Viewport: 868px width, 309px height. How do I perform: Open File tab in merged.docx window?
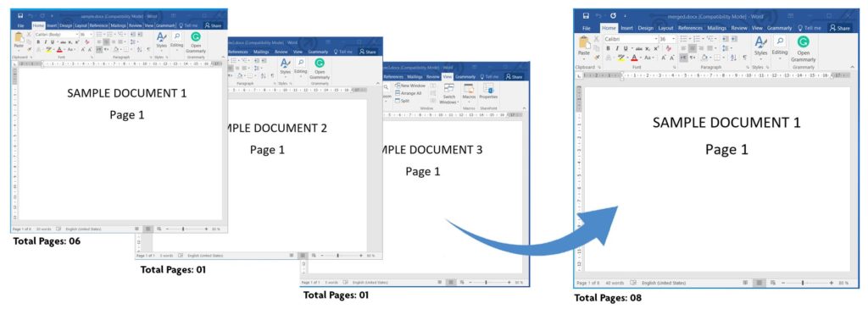click(587, 28)
